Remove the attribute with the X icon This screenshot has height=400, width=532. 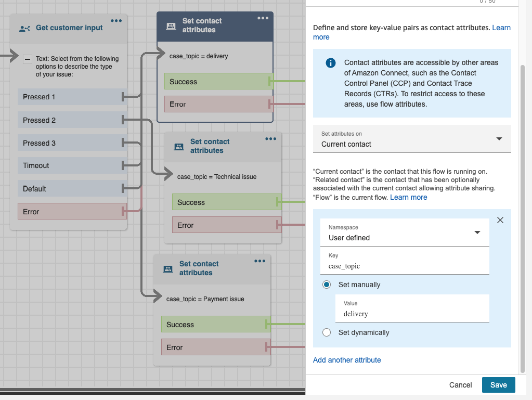point(500,220)
